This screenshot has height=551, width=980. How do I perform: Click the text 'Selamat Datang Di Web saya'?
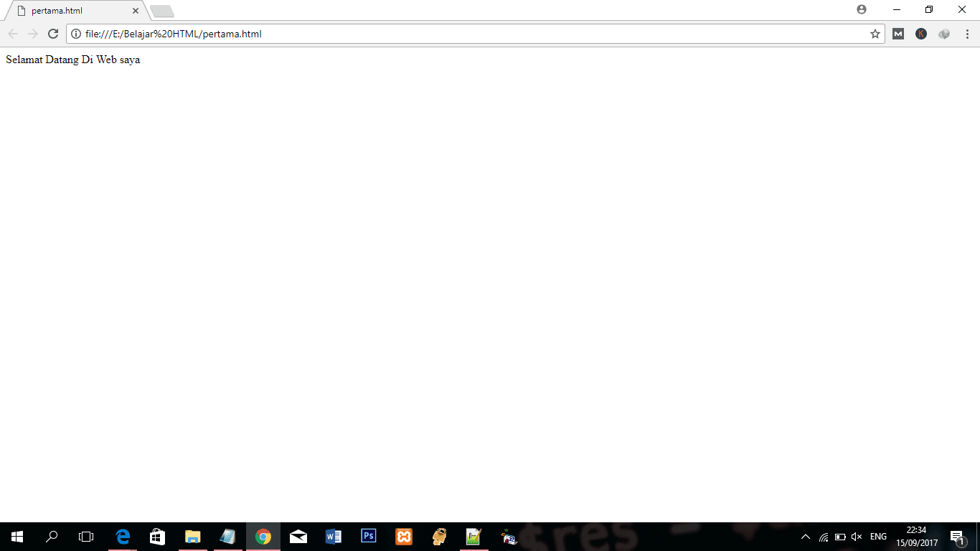(x=72, y=60)
